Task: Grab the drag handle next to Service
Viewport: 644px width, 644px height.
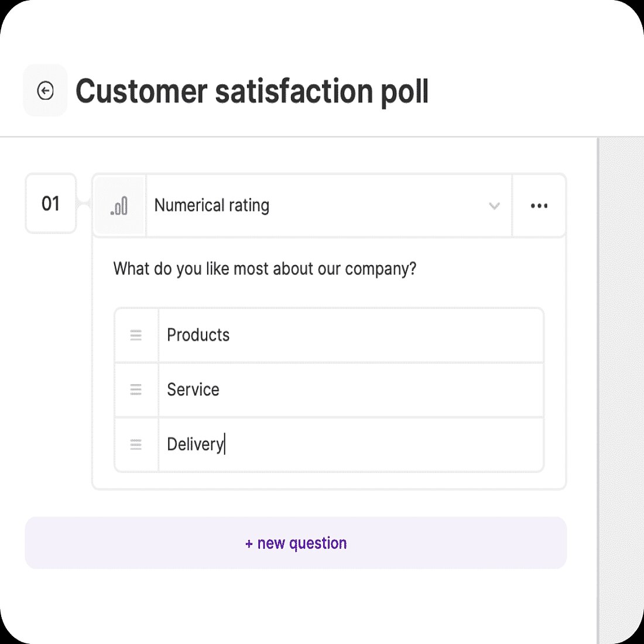Action: [136, 390]
